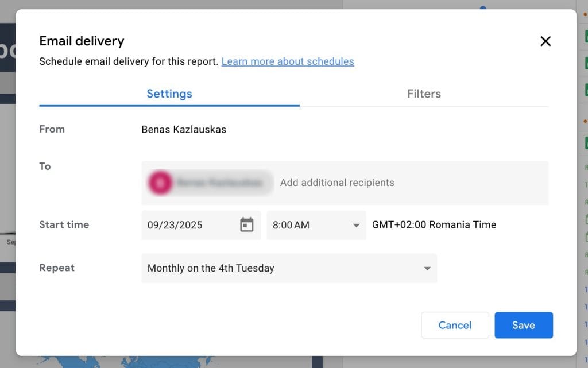Click the pink recipient avatar icon

point(160,183)
